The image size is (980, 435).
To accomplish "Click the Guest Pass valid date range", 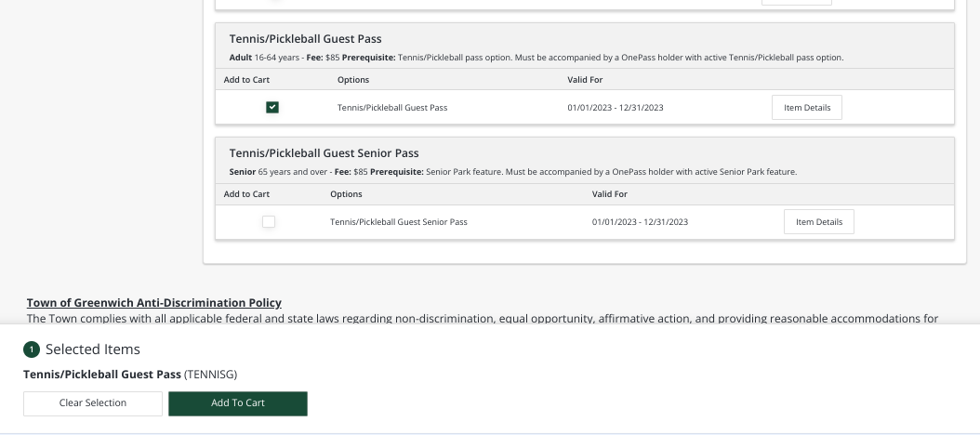I will pos(615,108).
